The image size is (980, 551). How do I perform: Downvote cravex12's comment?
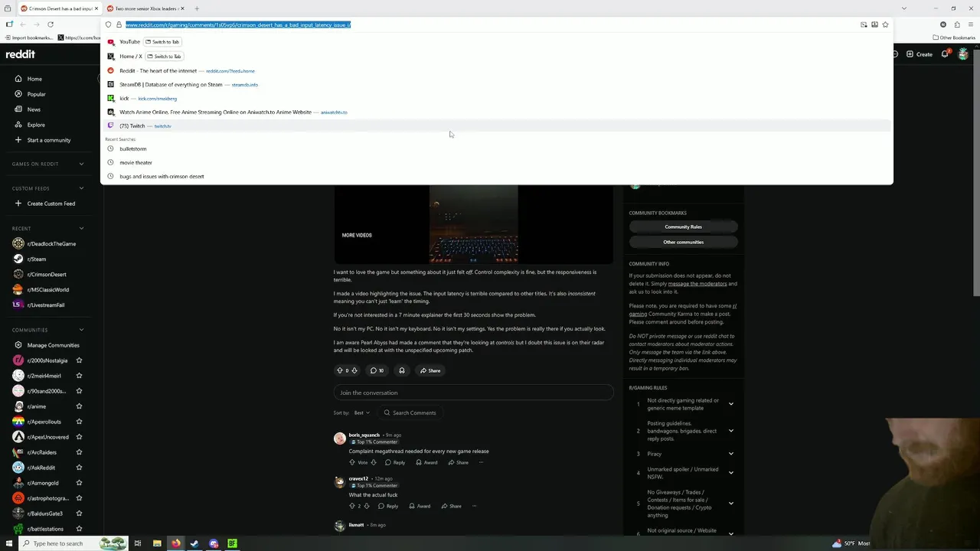[367, 506]
